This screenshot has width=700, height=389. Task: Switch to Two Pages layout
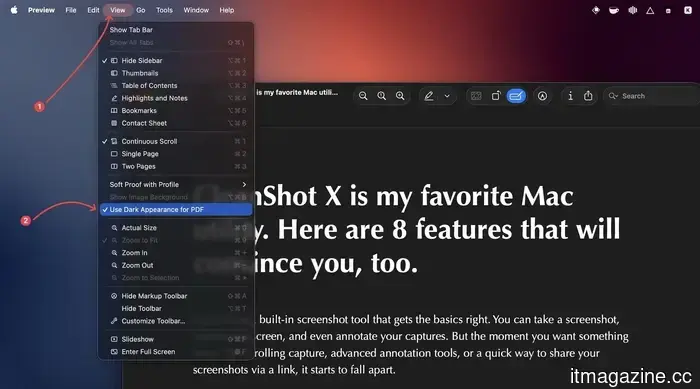(x=176, y=166)
